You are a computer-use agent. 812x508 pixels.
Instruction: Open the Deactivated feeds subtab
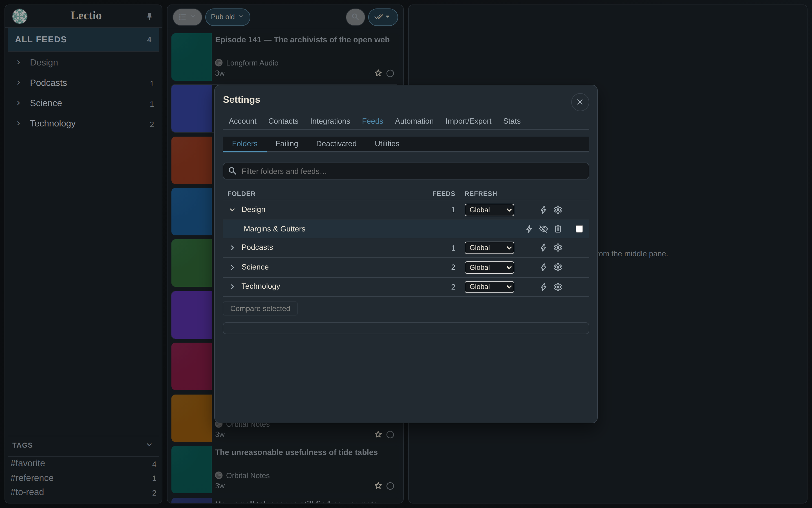tap(336, 144)
